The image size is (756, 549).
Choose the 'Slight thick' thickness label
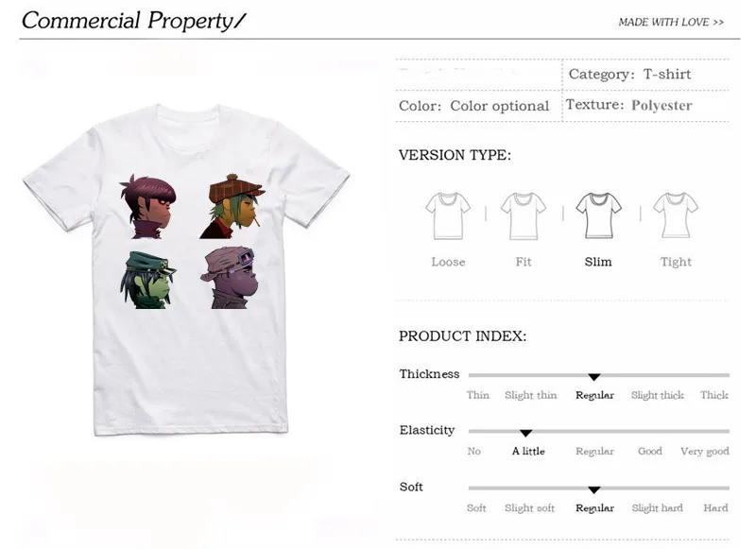657,395
